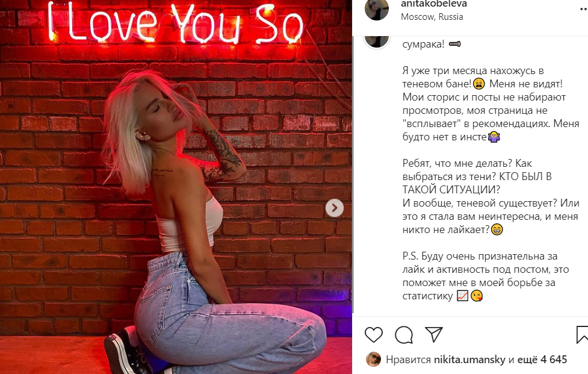Image resolution: width=588 pixels, height=374 pixels.
Task: Save the post with the bookmark icon
Action: coord(582,334)
